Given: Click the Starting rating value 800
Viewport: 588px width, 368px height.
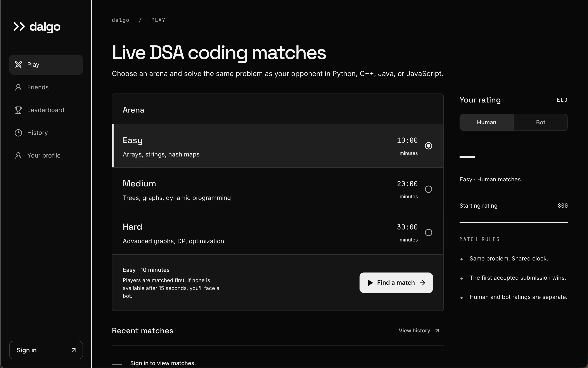Looking at the screenshot, I should (x=563, y=206).
